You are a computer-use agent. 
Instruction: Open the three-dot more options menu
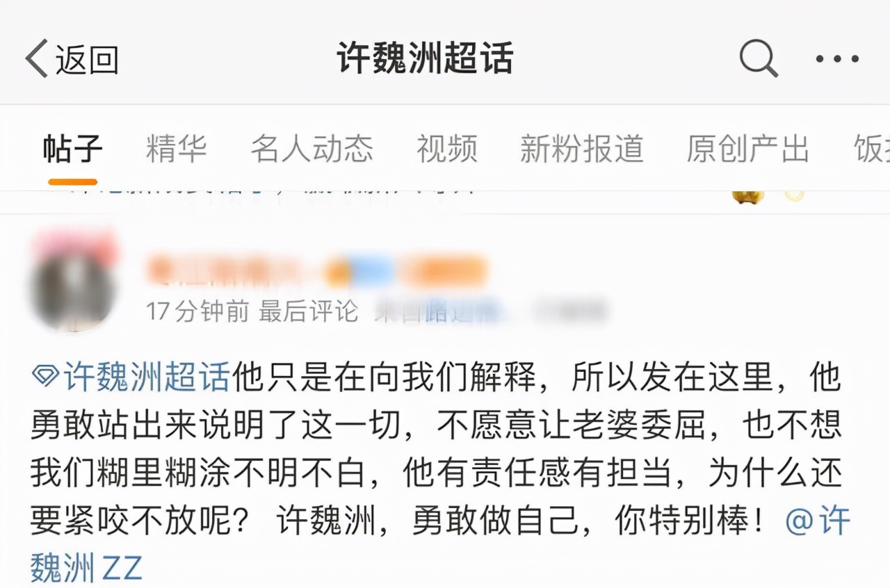[x=837, y=59]
